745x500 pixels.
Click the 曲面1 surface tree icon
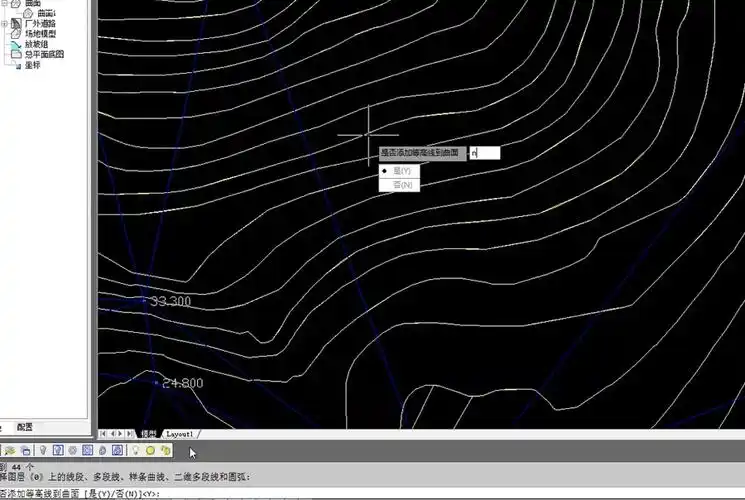[28, 13]
